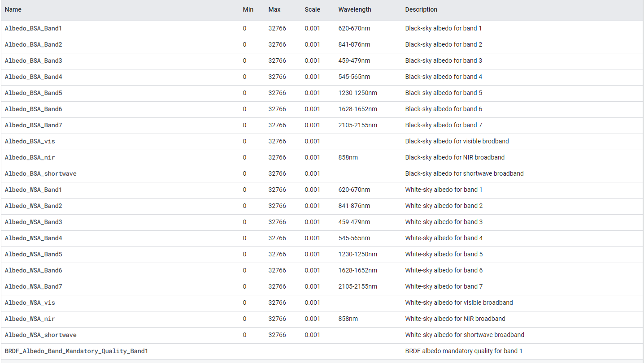This screenshot has width=644, height=363.
Task: Select the Albedo_WSA_nir band name
Action: pyautogui.click(x=30, y=319)
